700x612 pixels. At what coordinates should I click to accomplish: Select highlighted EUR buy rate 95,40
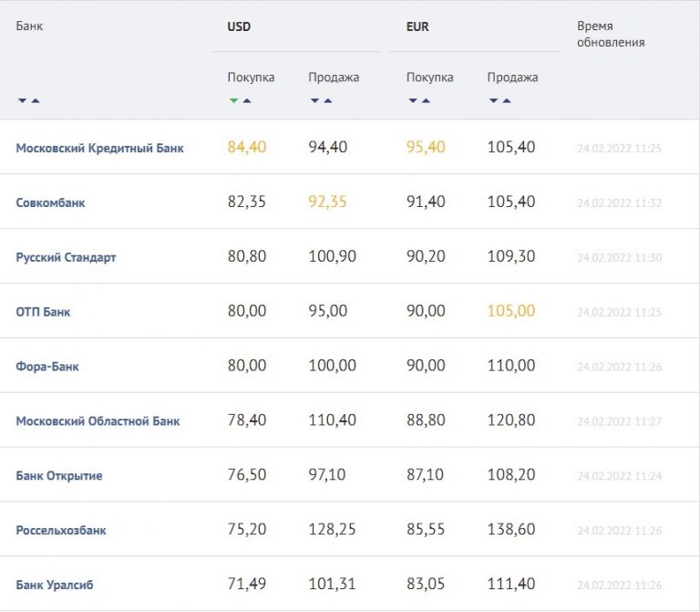pyautogui.click(x=426, y=147)
